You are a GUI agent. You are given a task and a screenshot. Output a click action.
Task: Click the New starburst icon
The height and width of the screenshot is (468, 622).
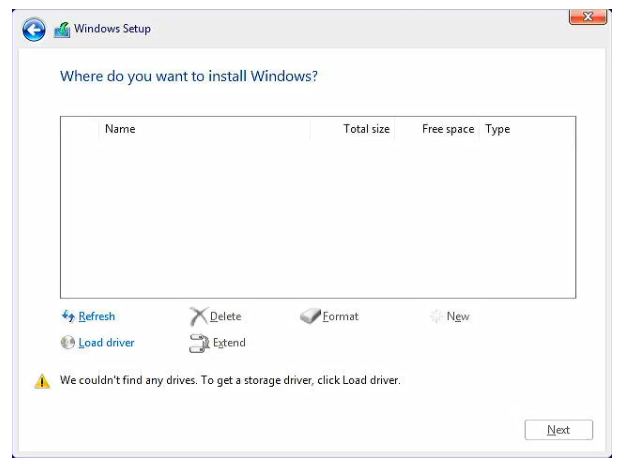(436, 316)
